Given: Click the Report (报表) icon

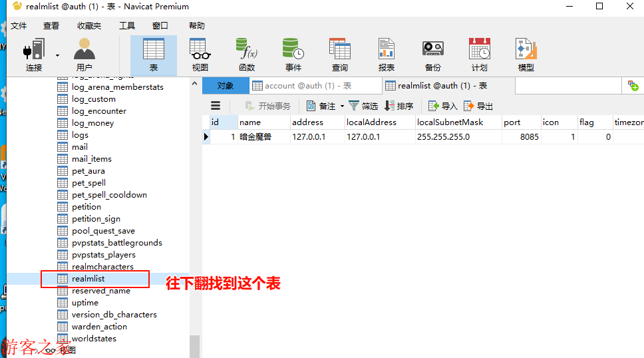Looking at the screenshot, I should [x=386, y=51].
